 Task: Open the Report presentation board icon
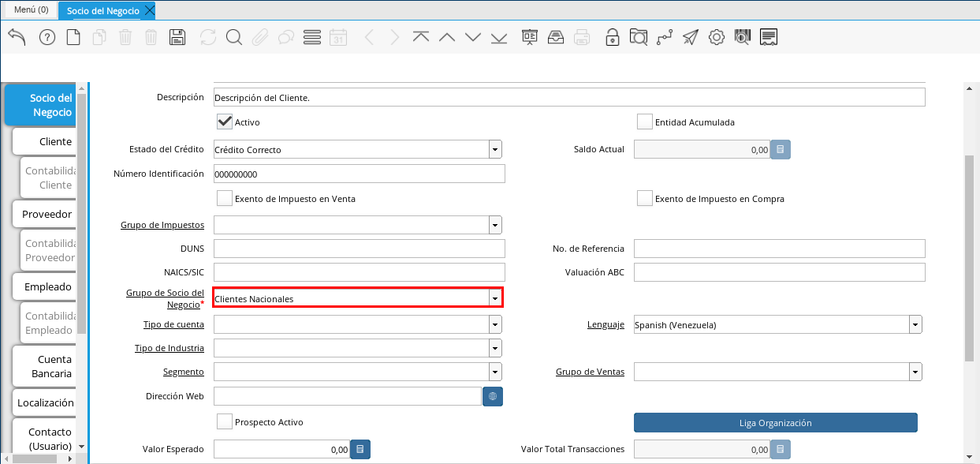[x=529, y=37]
